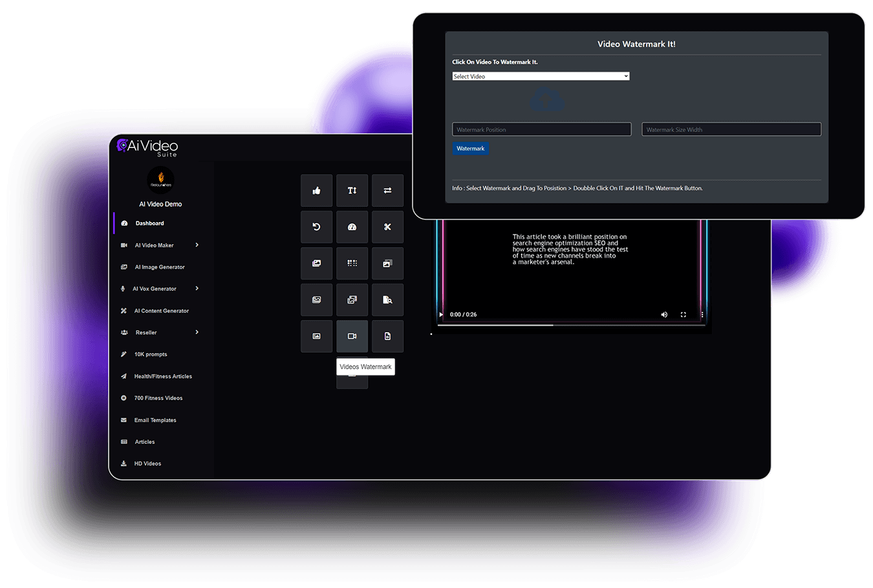873x588 pixels.
Task: Click the thumbs-up tool tile
Action: coord(316,191)
